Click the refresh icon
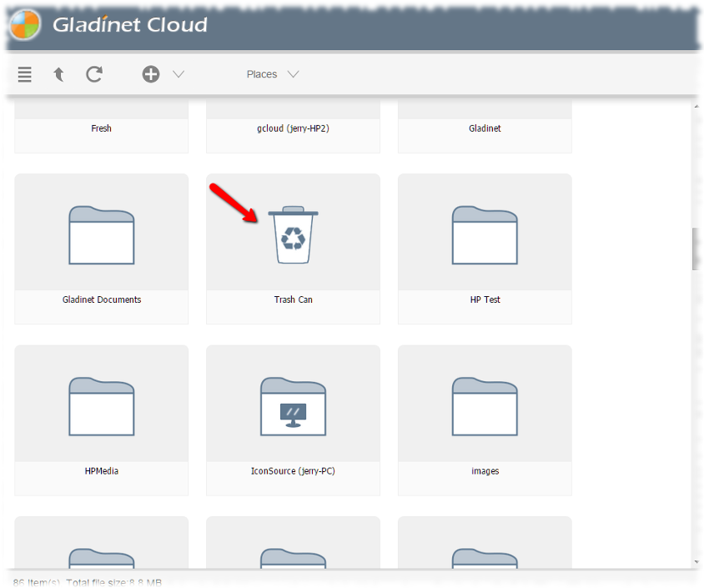This screenshot has width=704, height=588. 94,74
